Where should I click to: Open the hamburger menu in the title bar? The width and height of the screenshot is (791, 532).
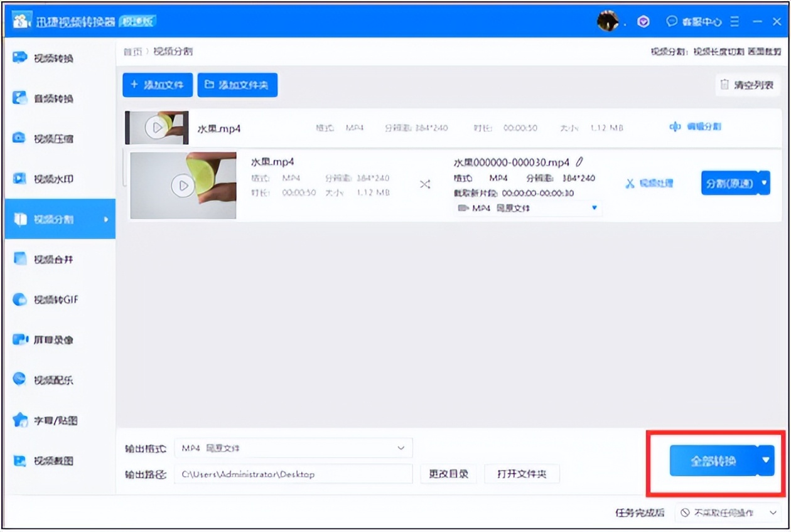point(733,21)
